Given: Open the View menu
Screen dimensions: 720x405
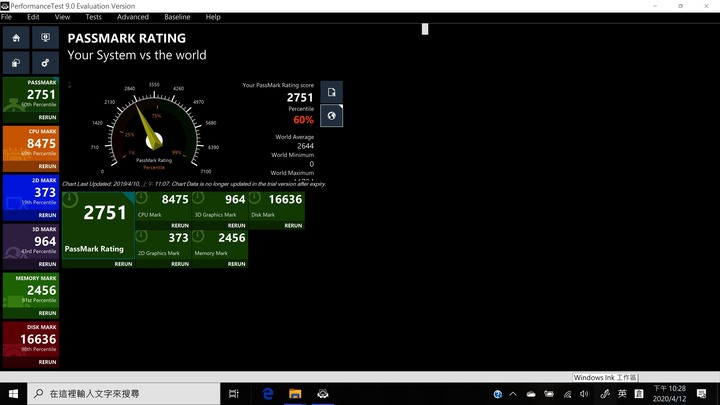Looking at the screenshot, I should (x=62, y=17).
